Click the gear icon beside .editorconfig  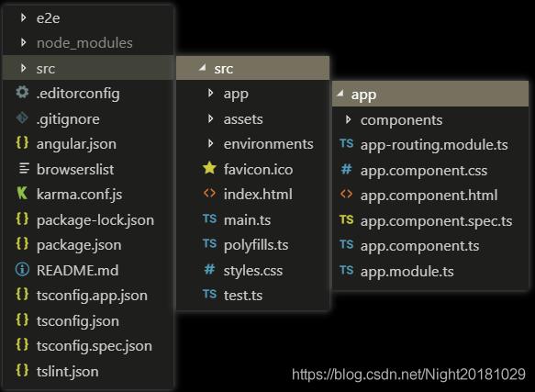22,93
